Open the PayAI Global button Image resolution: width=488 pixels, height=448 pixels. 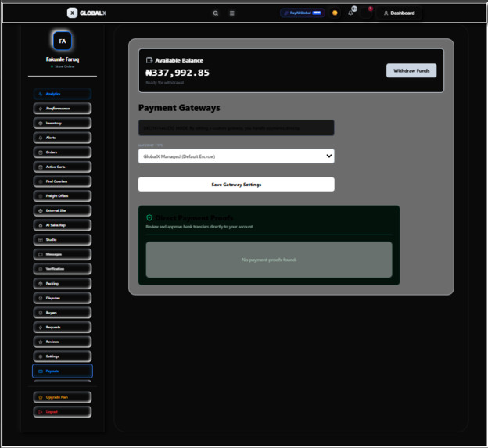303,13
